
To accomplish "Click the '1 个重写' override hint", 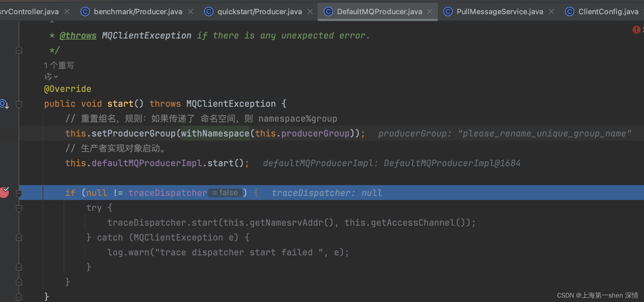I will tap(59, 65).
